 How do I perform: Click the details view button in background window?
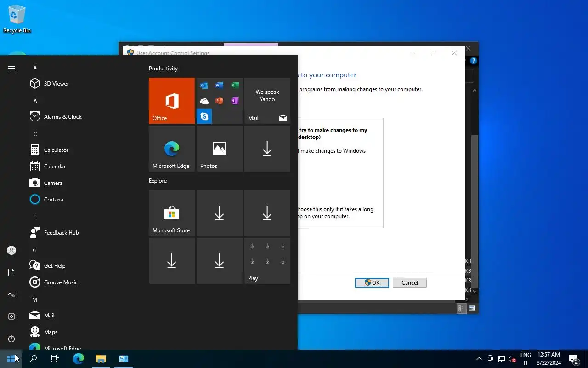click(x=460, y=308)
